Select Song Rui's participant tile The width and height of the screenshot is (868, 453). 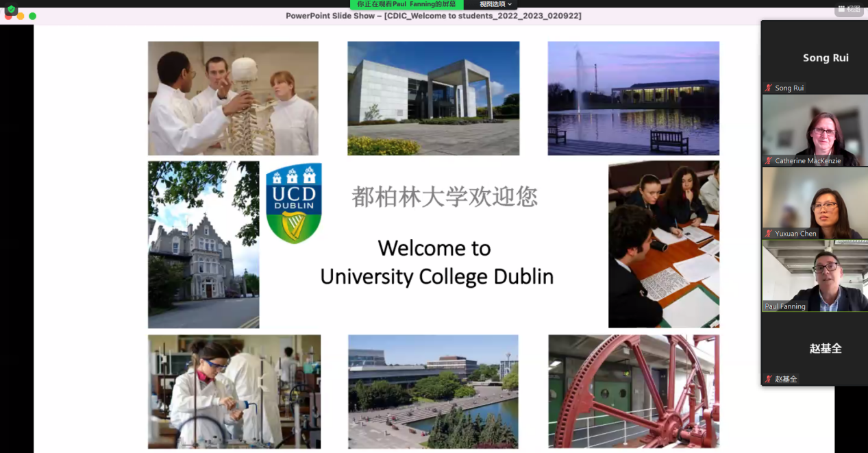815,58
